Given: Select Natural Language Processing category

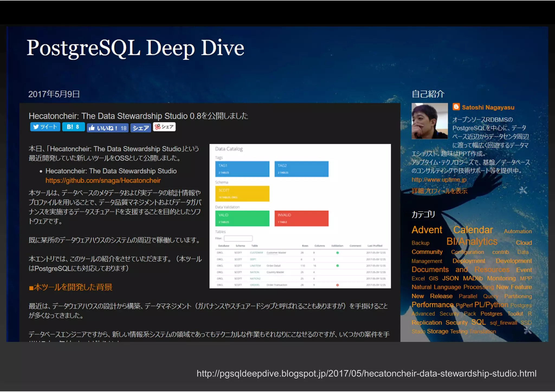Looking at the screenshot, I should pyautogui.click(x=453, y=287).
